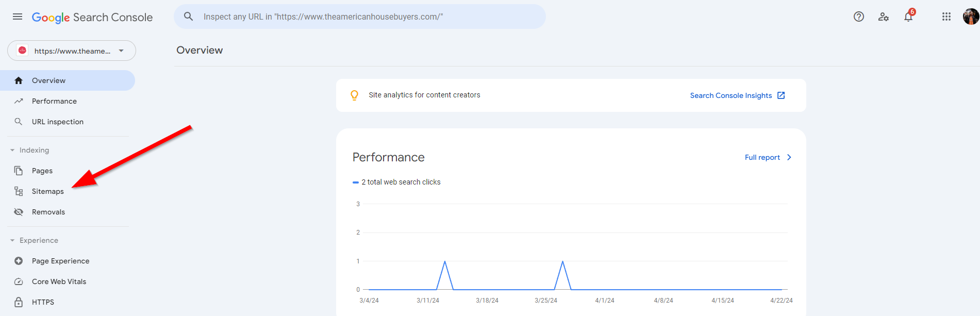This screenshot has width=980, height=316.
Task: Click the search magnifier icon in URL bar
Action: pyautogui.click(x=189, y=16)
